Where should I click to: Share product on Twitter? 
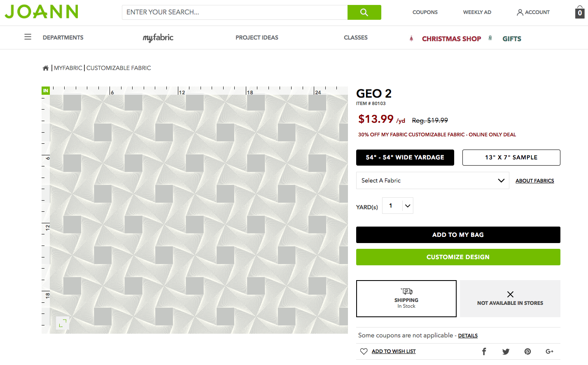[506, 351]
